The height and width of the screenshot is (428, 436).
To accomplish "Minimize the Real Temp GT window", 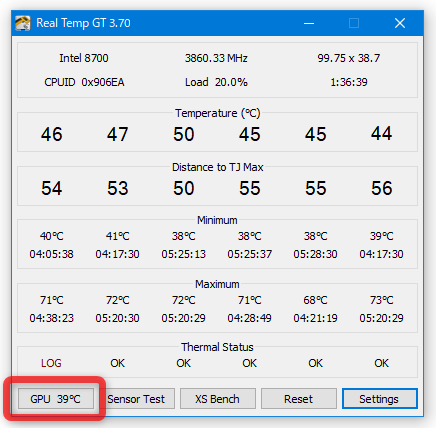I will (309, 23).
